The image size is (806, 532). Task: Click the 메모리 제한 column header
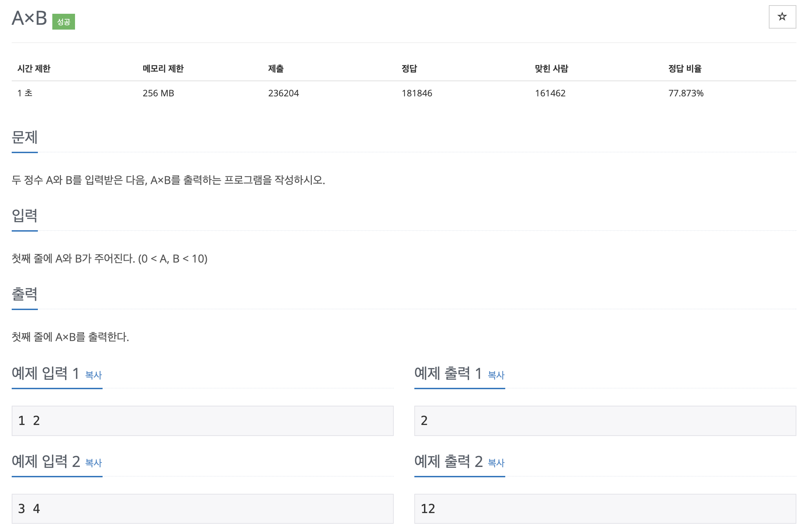coord(163,68)
